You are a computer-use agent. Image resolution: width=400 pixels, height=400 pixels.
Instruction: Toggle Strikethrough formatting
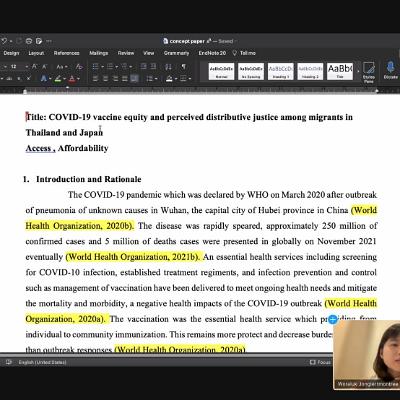(x=9, y=78)
